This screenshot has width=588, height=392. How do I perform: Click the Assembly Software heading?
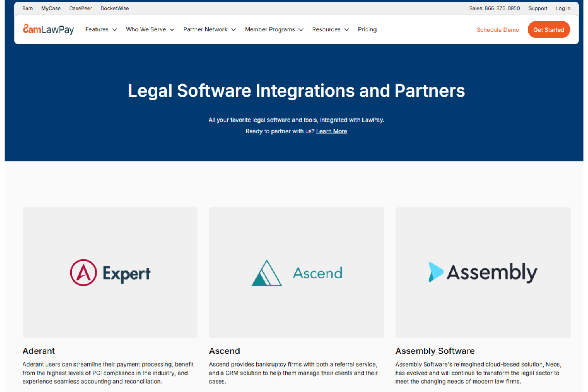pos(435,351)
